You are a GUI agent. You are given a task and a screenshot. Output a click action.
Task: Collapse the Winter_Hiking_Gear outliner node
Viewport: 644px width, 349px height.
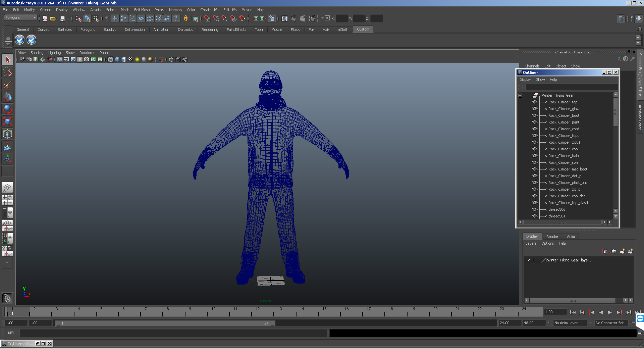pos(520,95)
